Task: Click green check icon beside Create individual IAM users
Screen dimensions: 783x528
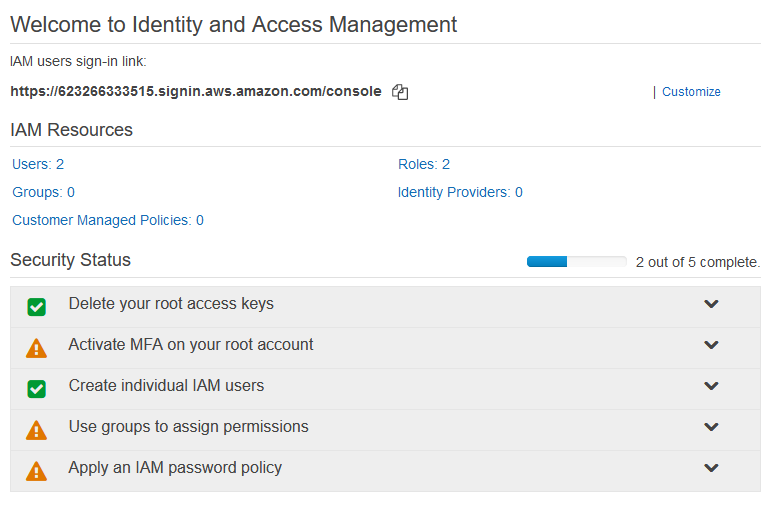Action: (37, 388)
